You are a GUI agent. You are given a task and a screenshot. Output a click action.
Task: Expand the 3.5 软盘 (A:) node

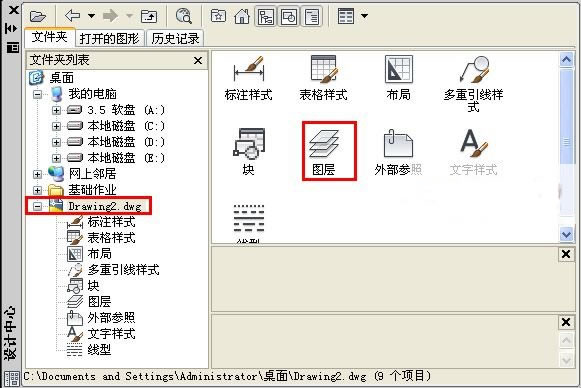pos(56,110)
